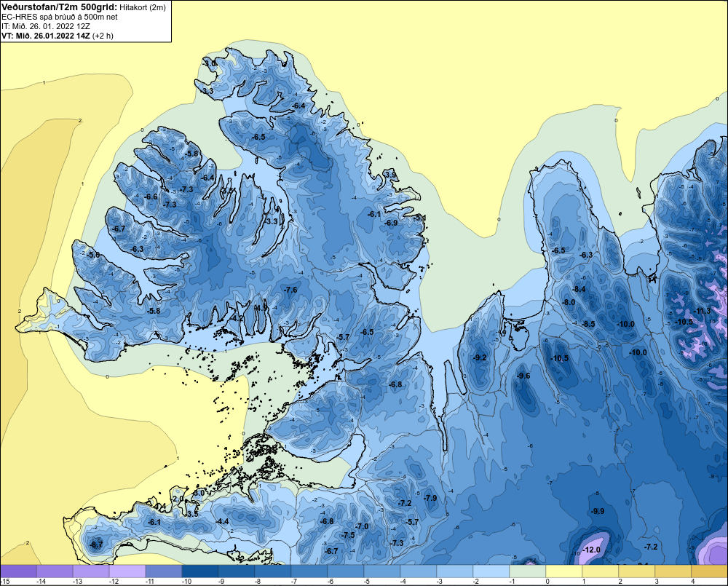
Task: Click the legend swatch between -11 and -10
Action: (x=164, y=571)
